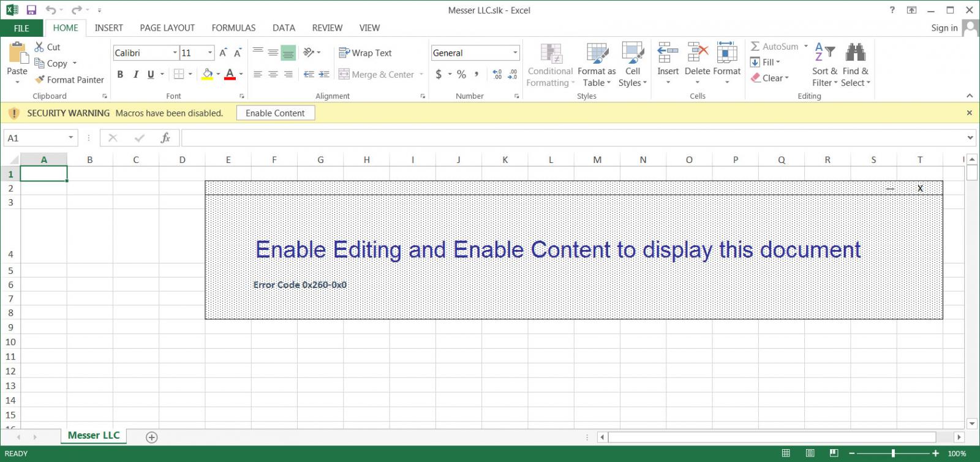The height and width of the screenshot is (462, 980).
Task: Decrease the cell indent
Action: 309,74
